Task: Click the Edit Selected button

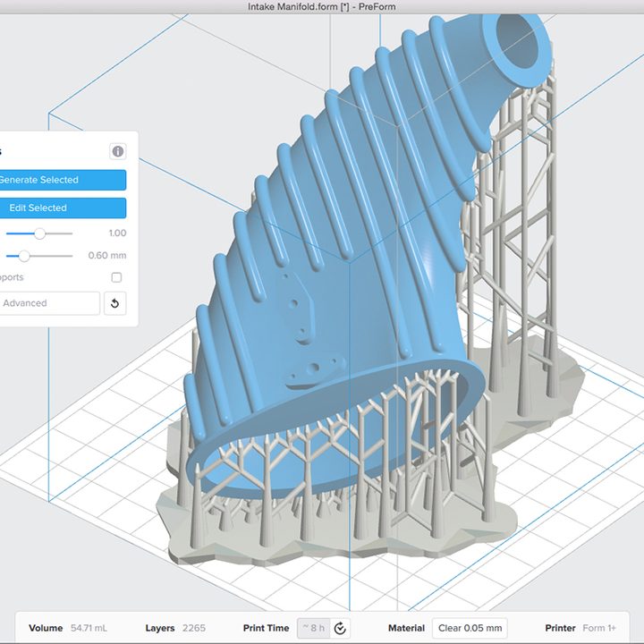Action: point(63,208)
